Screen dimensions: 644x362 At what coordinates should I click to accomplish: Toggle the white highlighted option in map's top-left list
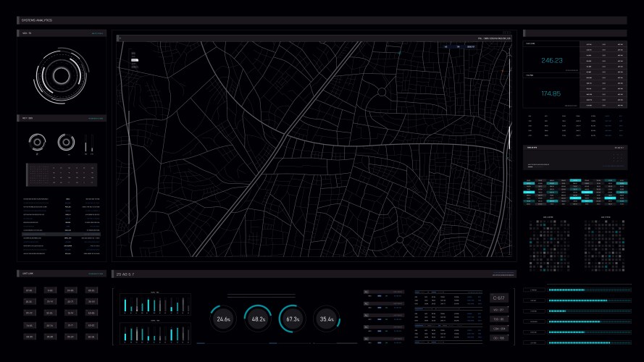(x=135, y=60)
